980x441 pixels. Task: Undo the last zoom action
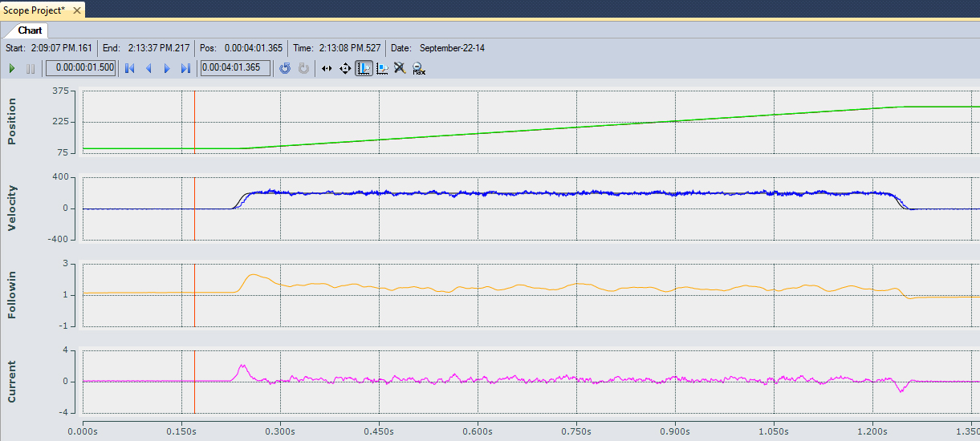click(x=285, y=69)
